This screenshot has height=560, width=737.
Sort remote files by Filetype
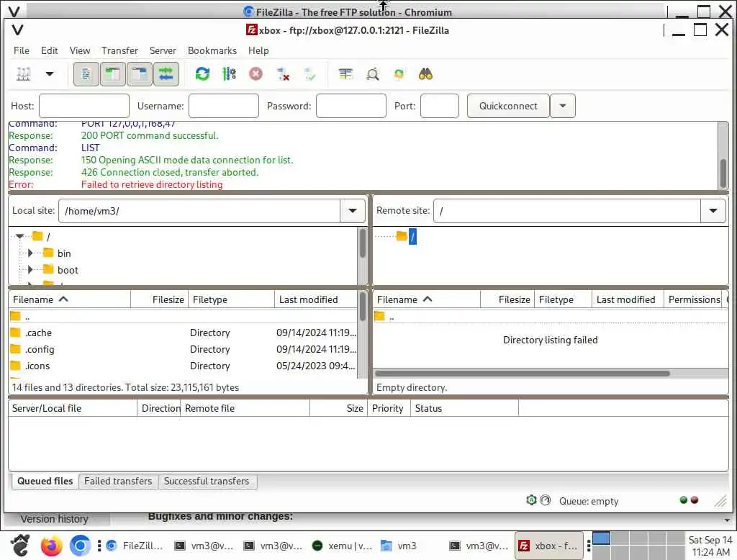coord(563,299)
